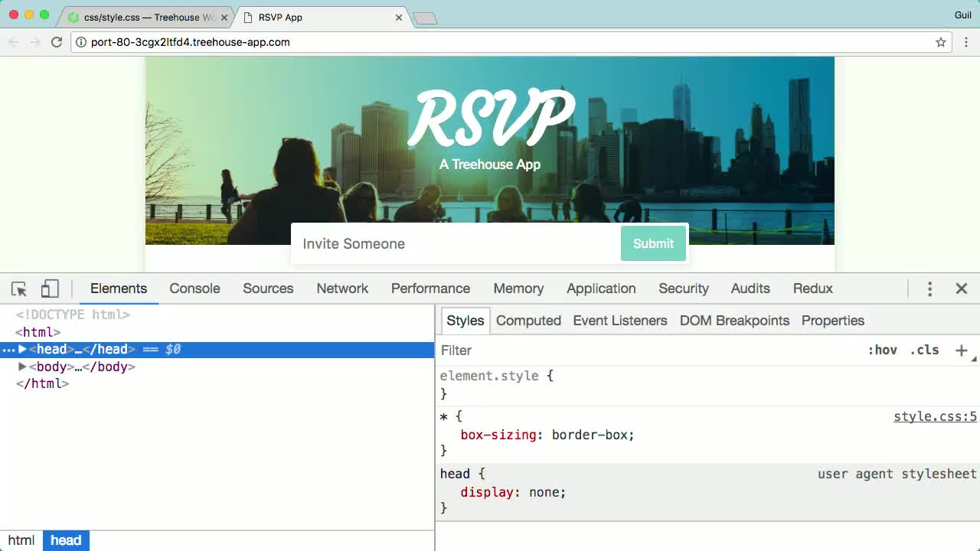Image resolution: width=980 pixels, height=551 pixels.
Task: Click the Submit button on the RSVP form
Action: point(653,243)
